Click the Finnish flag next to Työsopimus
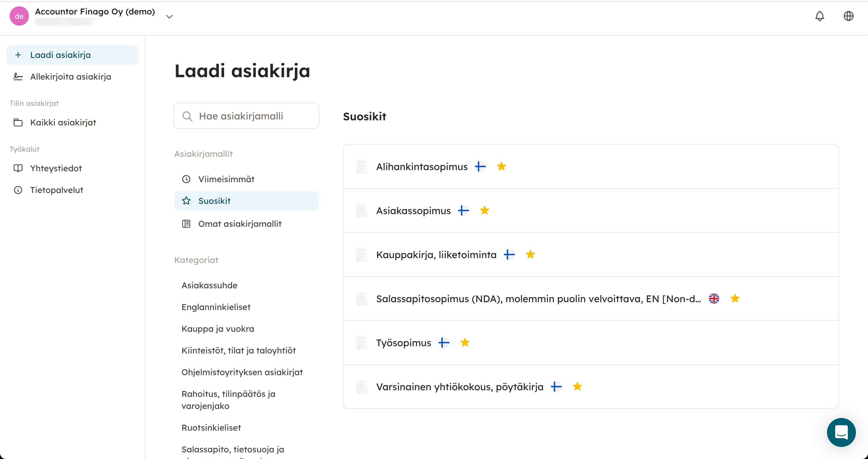Viewport: 868px width, 459px height. [x=444, y=343]
